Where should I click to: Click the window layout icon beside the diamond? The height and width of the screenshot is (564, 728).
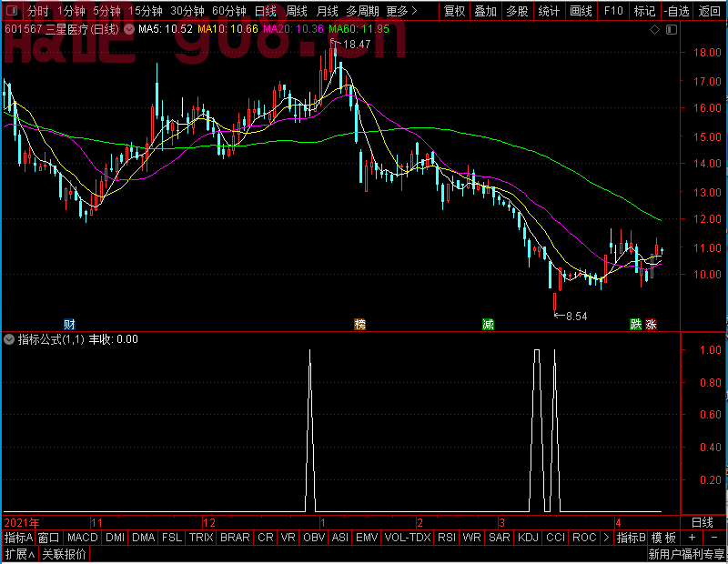672,30
